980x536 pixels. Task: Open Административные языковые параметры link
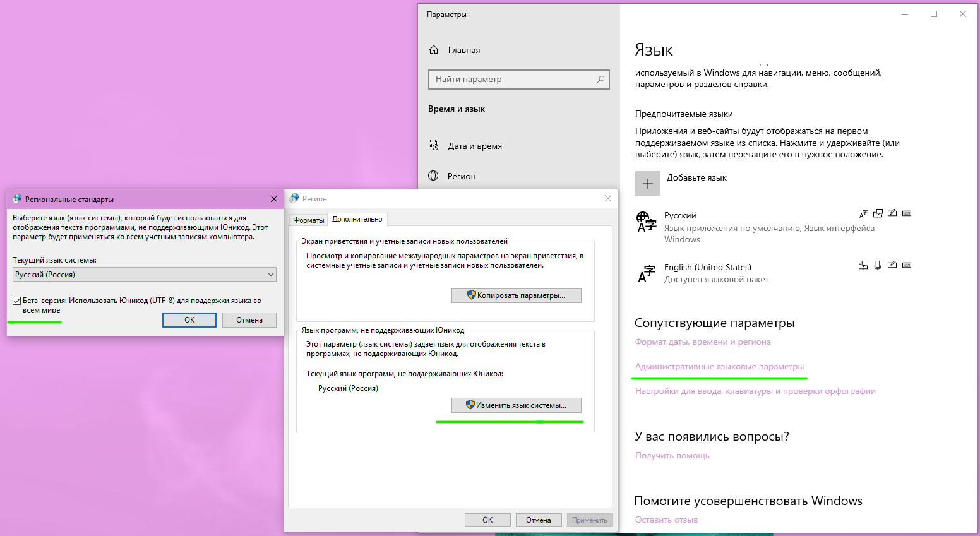(720, 367)
